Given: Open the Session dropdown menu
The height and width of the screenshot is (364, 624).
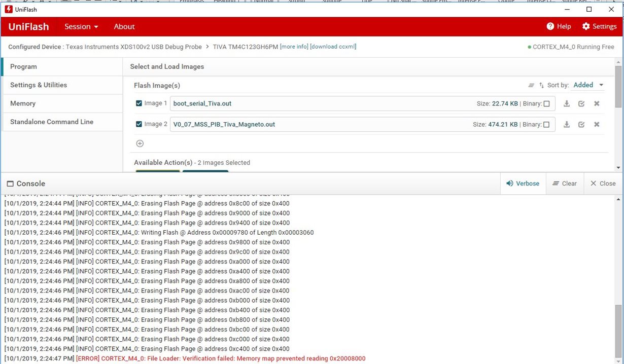Looking at the screenshot, I should click(81, 26).
